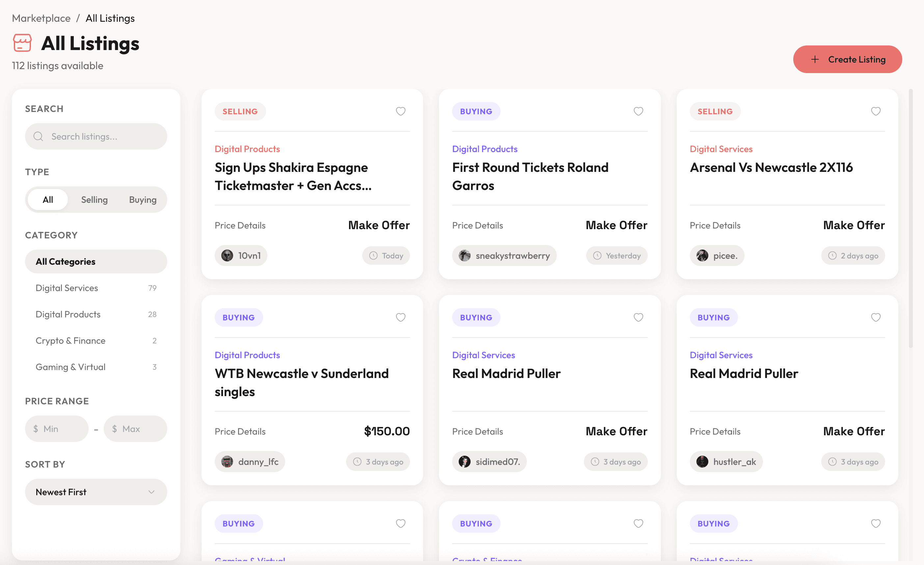Viewport: 924px width, 565px height.
Task: Click the Marketplace breadcrumb
Action: tap(41, 18)
